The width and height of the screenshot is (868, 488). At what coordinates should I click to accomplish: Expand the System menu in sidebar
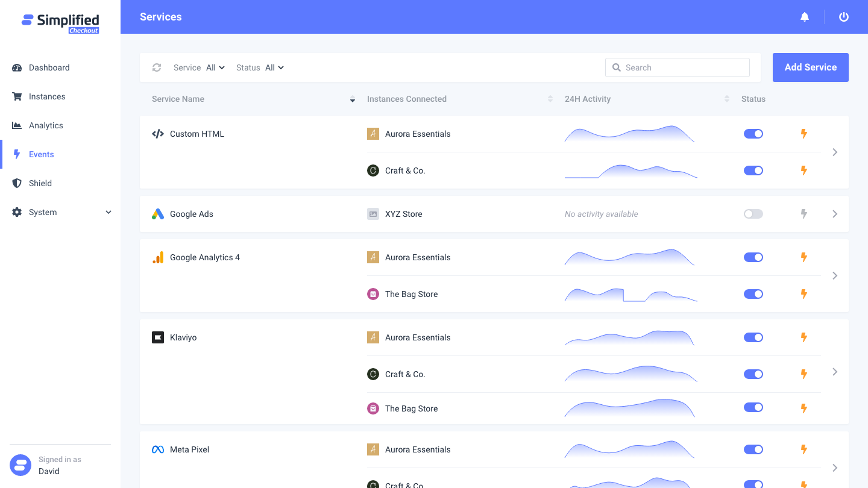point(60,212)
